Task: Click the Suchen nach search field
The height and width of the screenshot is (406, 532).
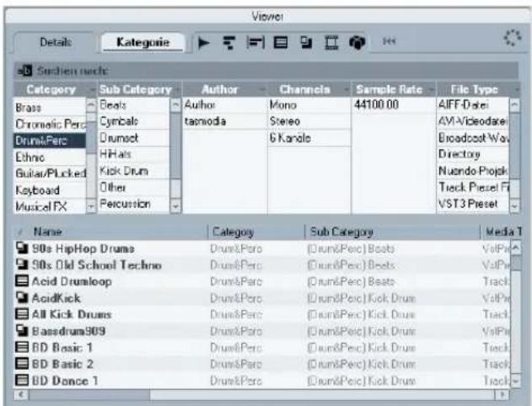Action: [x=266, y=71]
